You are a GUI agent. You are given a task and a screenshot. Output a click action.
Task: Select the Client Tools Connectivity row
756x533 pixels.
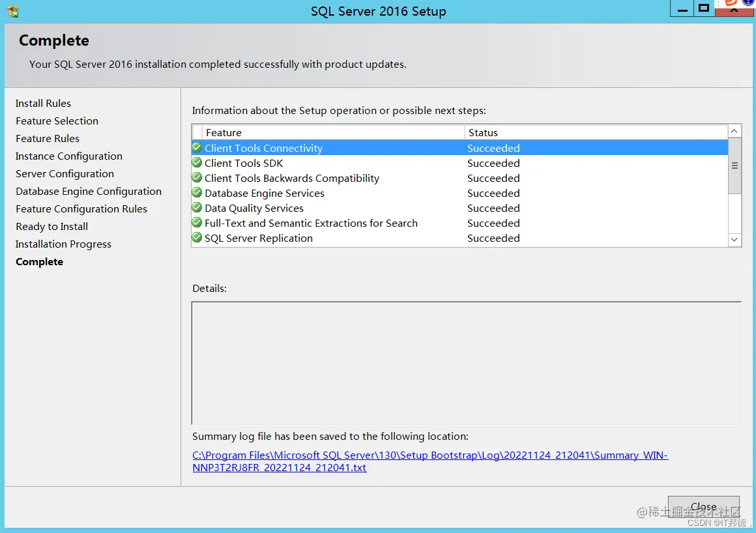pos(459,148)
